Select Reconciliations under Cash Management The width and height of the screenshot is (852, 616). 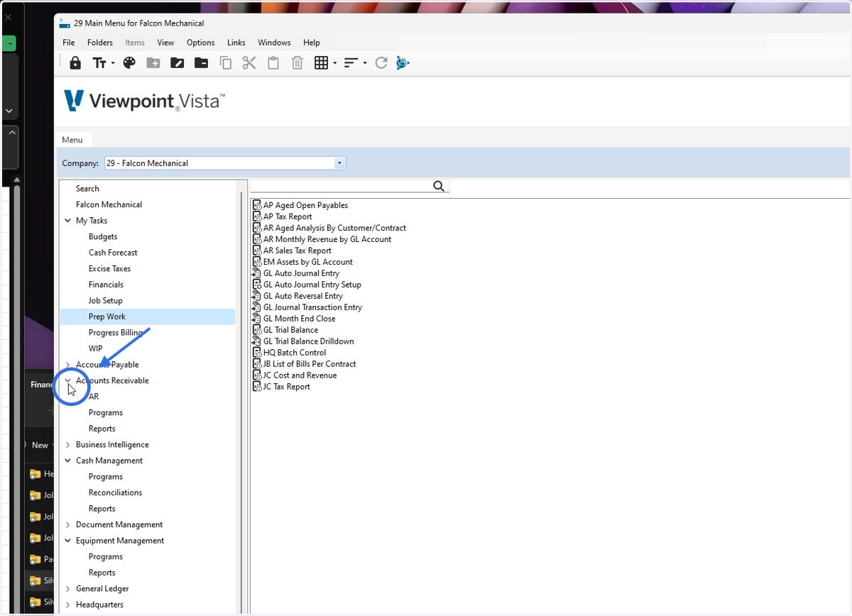115,493
